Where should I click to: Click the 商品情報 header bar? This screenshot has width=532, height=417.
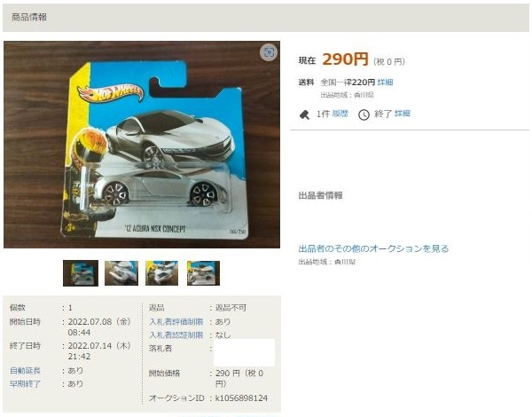(x=266, y=18)
